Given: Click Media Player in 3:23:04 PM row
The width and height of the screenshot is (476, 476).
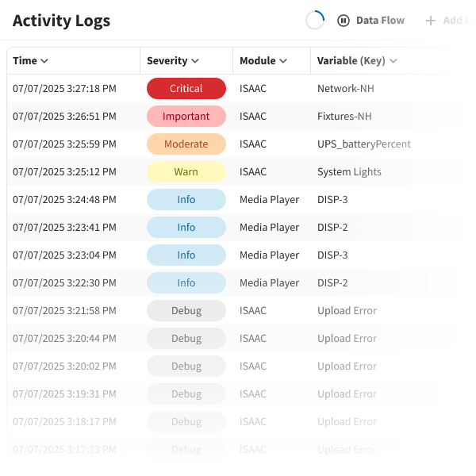Looking at the screenshot, I should (x=269, y=255).
